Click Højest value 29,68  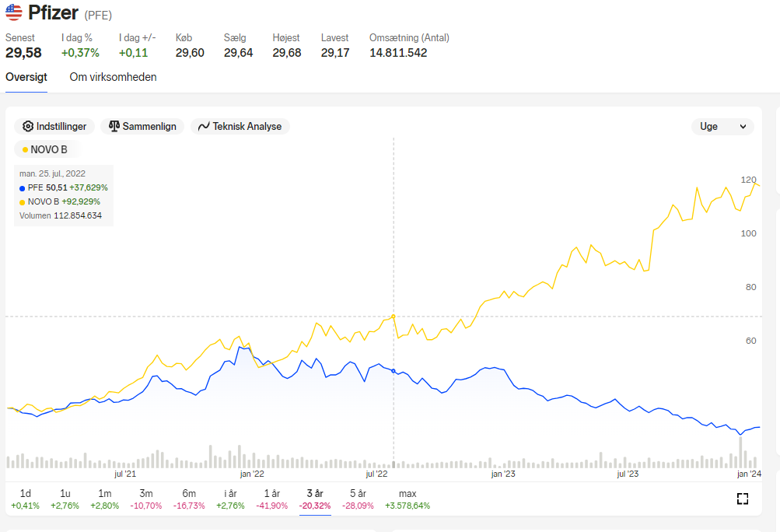286,53
